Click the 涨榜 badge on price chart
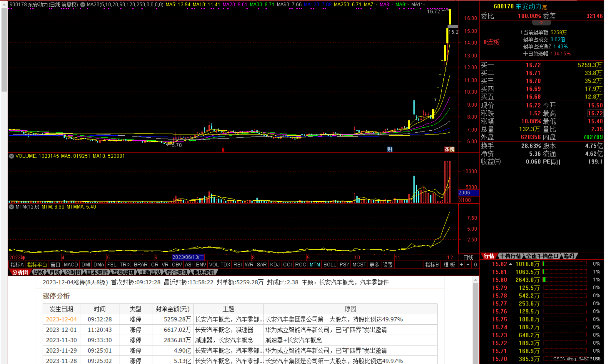The width and height of the screenshot is (605, 364). pos(449,149)
